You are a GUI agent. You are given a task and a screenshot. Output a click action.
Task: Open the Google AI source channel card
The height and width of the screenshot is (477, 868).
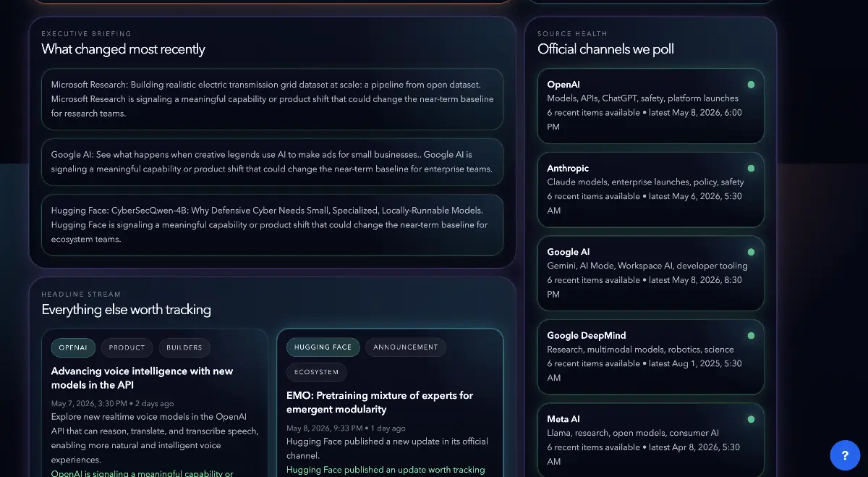click(x=651, y=273)
